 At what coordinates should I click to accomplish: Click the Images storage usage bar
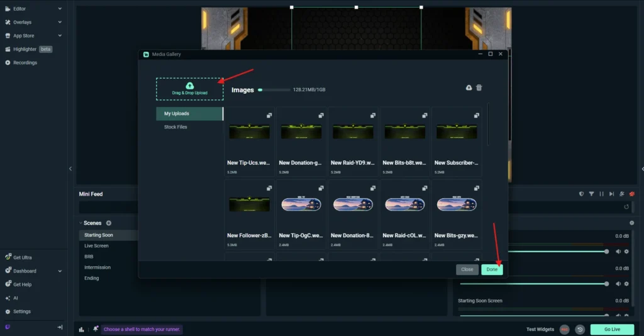pos(274,90)
